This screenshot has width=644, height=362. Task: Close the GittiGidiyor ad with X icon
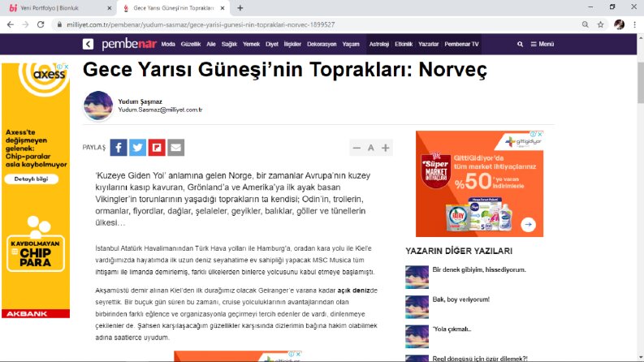pyautogui.click(x=540, y=134)
